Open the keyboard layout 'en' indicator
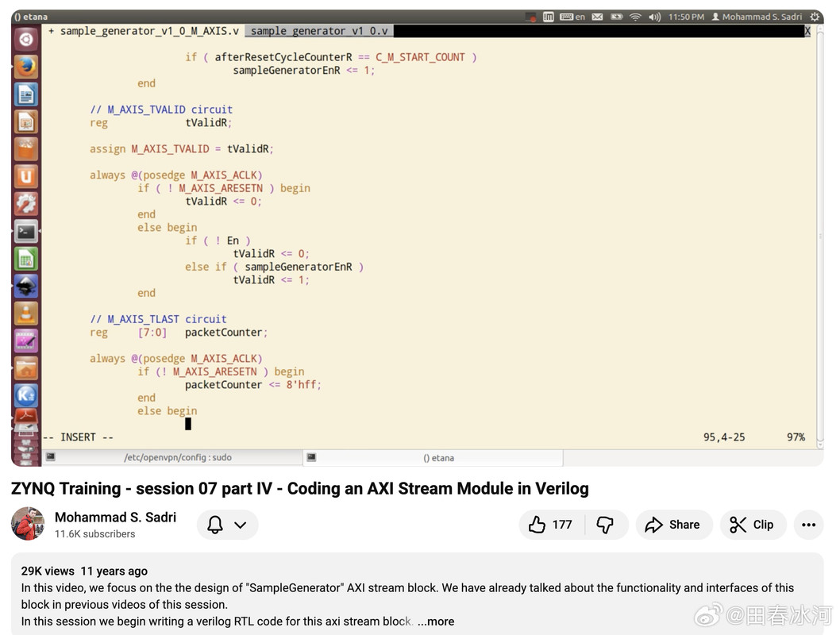Screen dimensions: 840x635 pyautogui.click(x=572, y=17)
